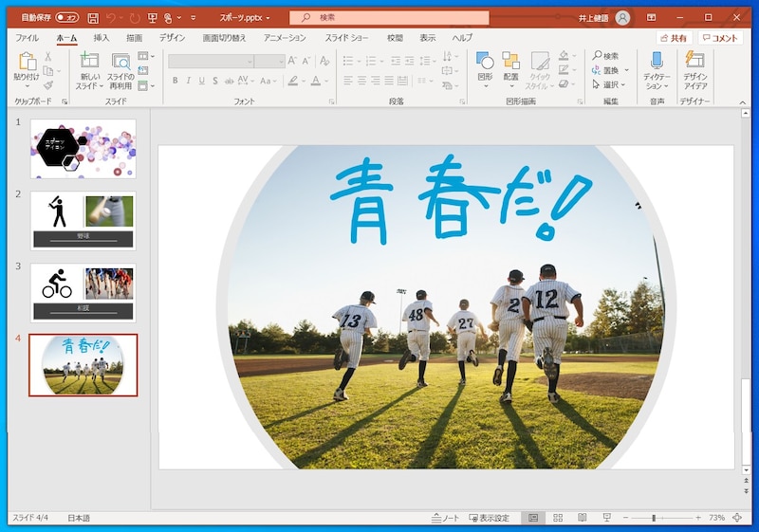Open the font name dropdown
This screenshot has height=532, width=759.
coord(250,62)
